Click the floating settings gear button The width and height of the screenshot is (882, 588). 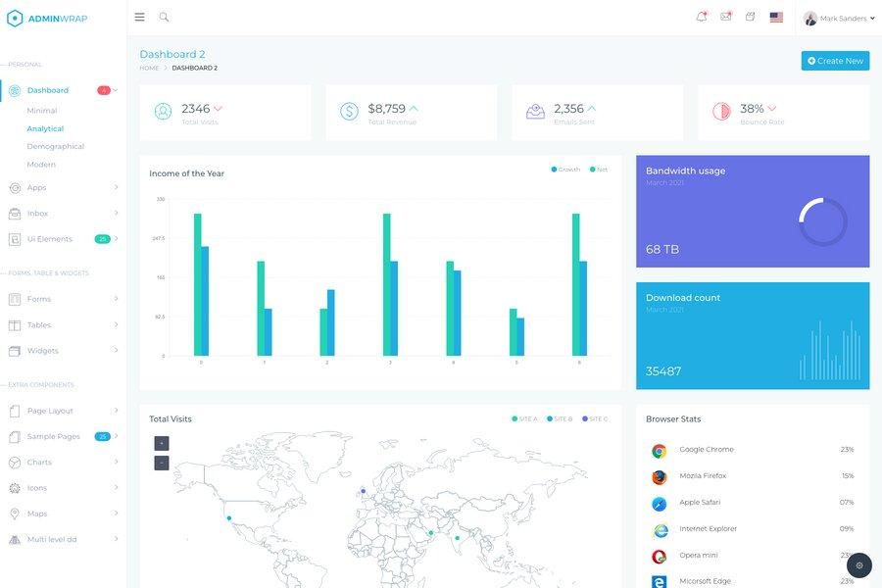coord(857,563)
